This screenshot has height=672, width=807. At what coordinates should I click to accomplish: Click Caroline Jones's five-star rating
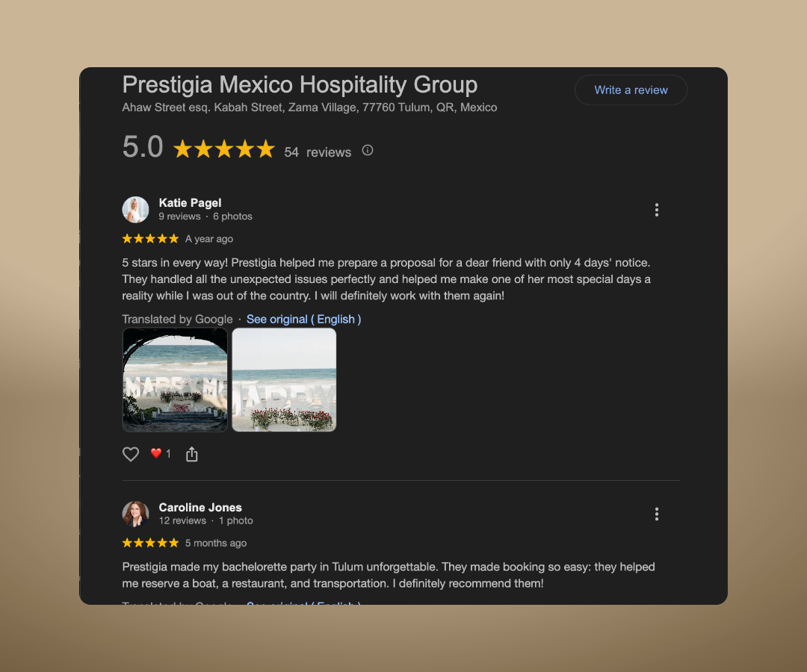(x=150, y=543)
